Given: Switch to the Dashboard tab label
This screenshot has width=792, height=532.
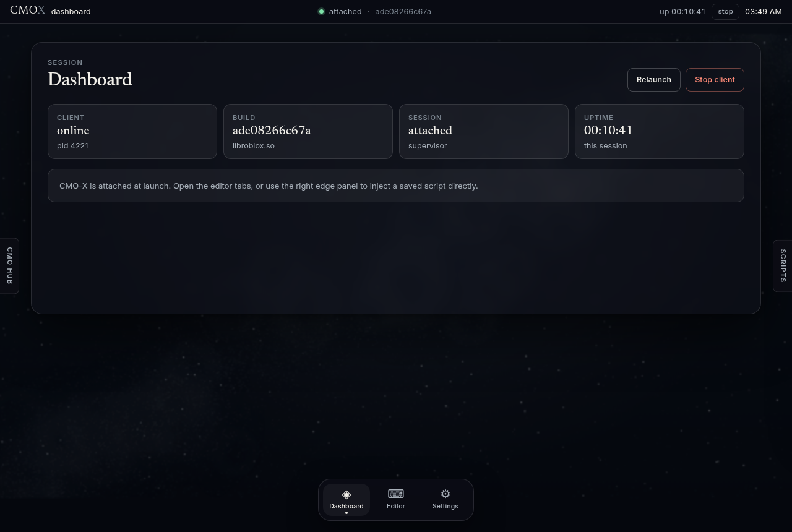Looking at the screenshot, I should click(x=346, y=506).
